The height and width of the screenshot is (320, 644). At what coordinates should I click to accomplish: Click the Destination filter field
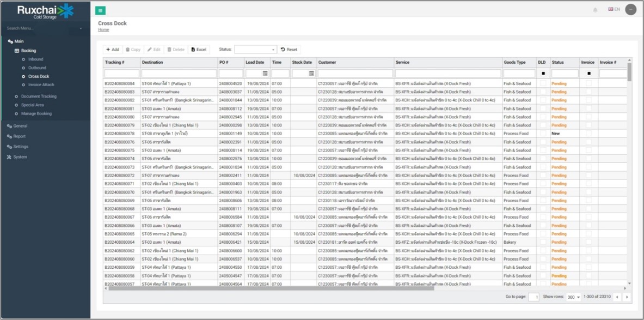click(179, 73)
